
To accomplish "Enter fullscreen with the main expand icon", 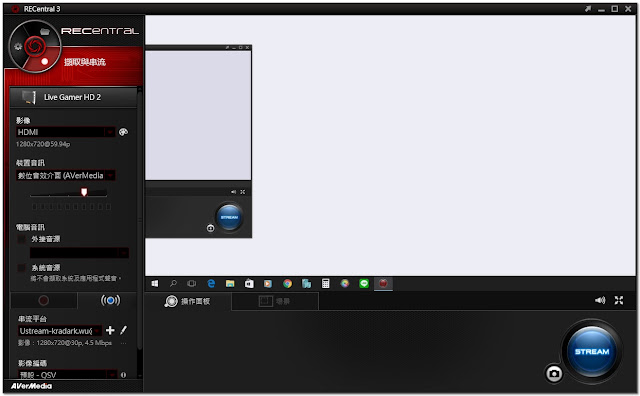I will tap(619, 300).
